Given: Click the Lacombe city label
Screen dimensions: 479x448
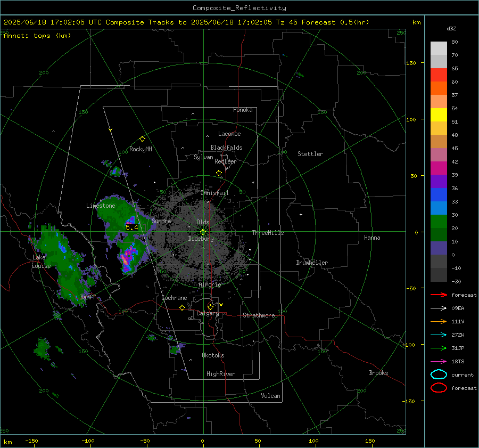Looking at the screenshot, I should tap(229, 134).
